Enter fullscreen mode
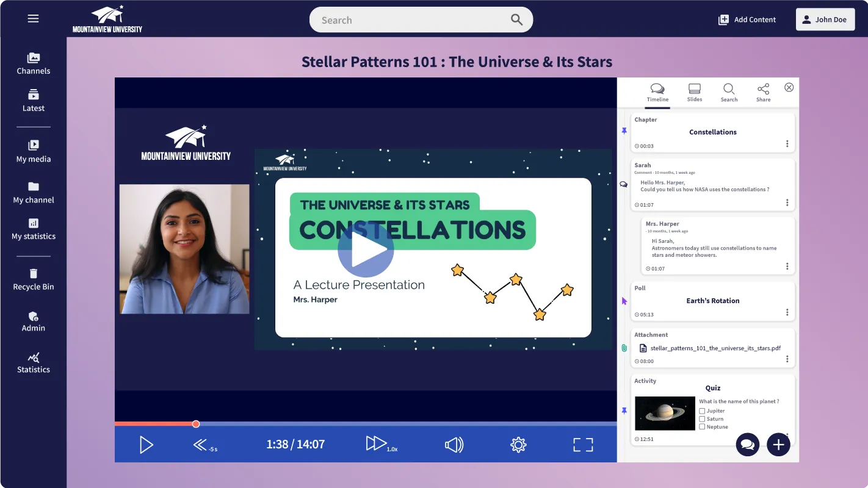The width and height of the screenshot is (868, 488). click(583, 445)
